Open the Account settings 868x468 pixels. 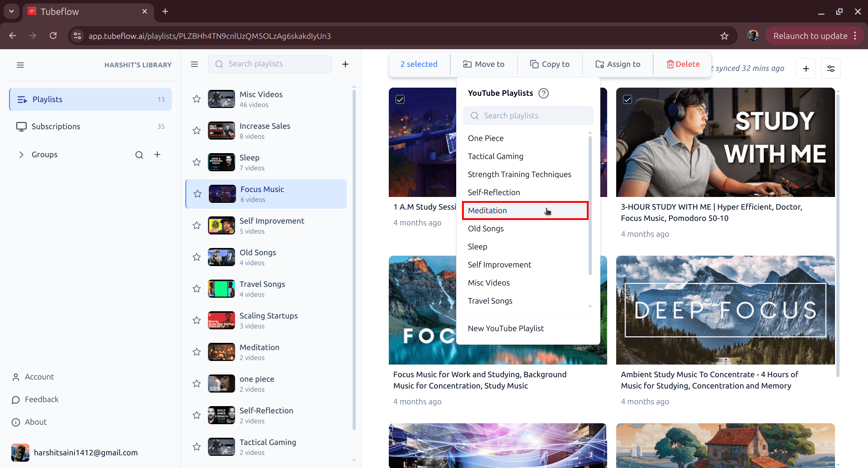pos(38,376)
